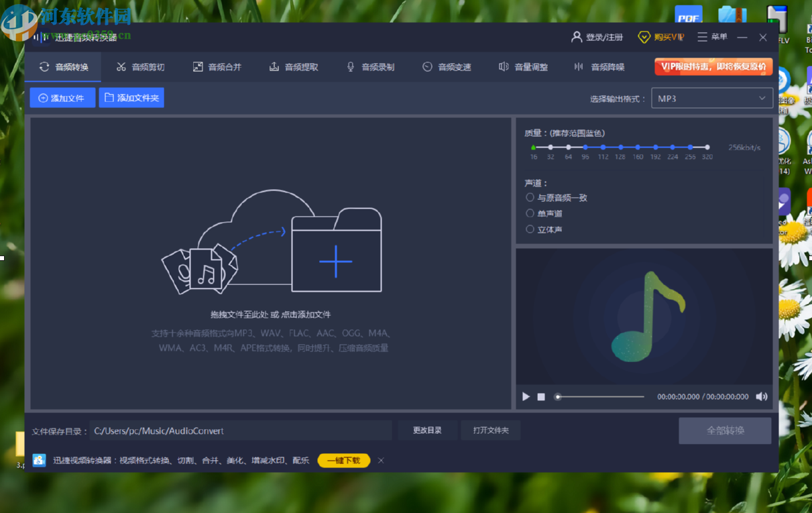Open the 音频剪切 scissors tab

pyautogui.click(x=140, y=67)
